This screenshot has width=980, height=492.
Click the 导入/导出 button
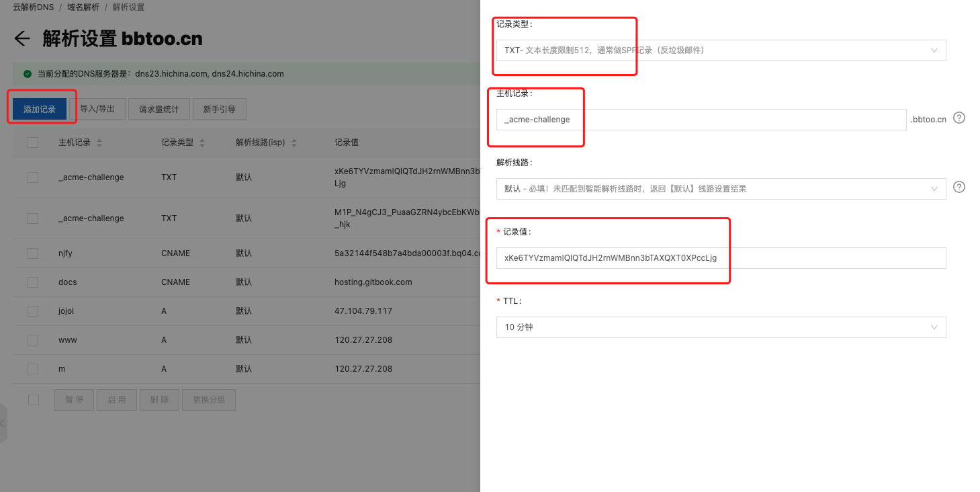tap(97, 109)
